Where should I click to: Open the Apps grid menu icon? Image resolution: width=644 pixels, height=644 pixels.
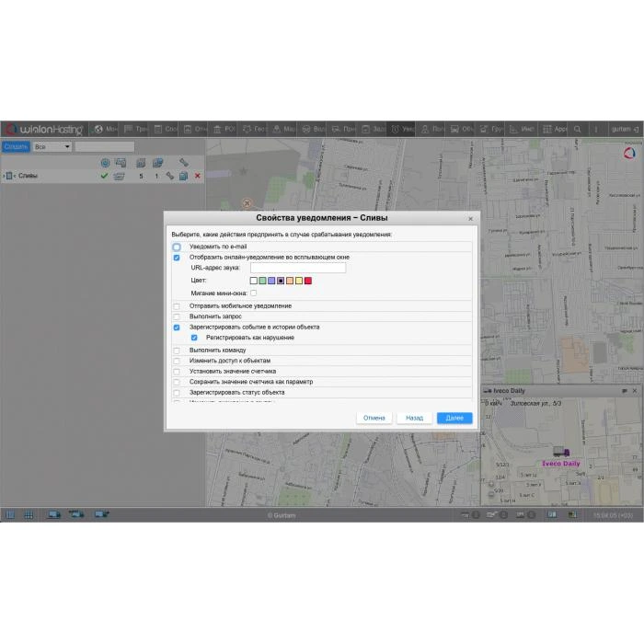pyautogui.click(x=554, y=130)
